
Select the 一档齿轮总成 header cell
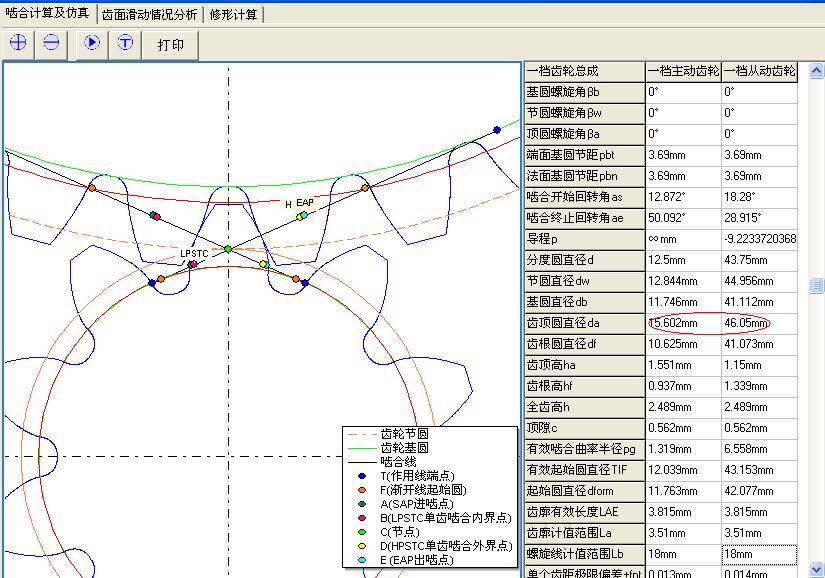(585, 71)
